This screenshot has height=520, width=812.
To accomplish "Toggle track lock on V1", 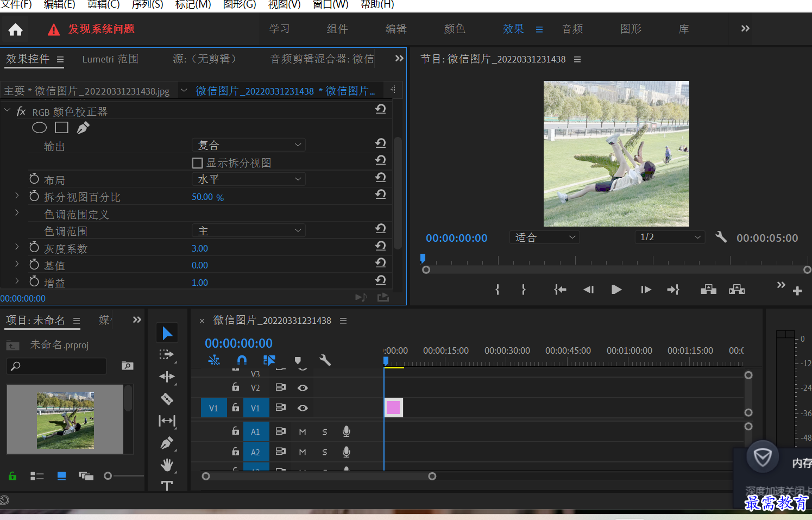I will point(236,407).
